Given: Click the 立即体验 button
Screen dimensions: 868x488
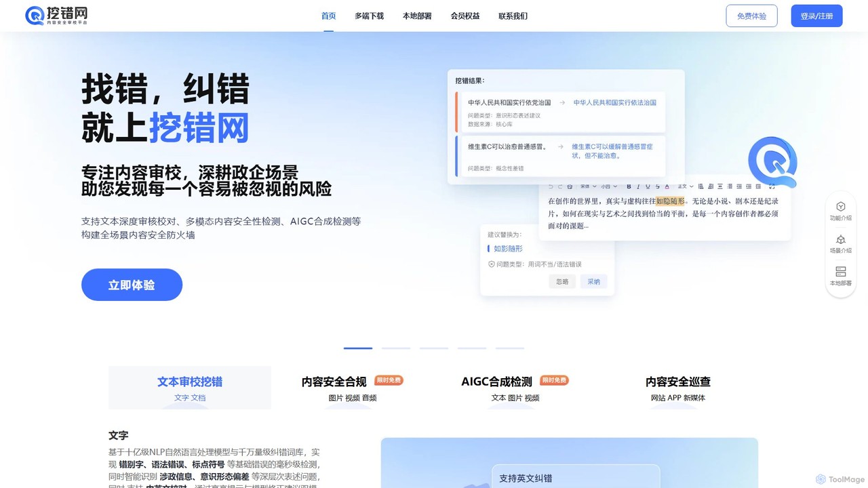Looking at the screenshot, I should 132,285.
